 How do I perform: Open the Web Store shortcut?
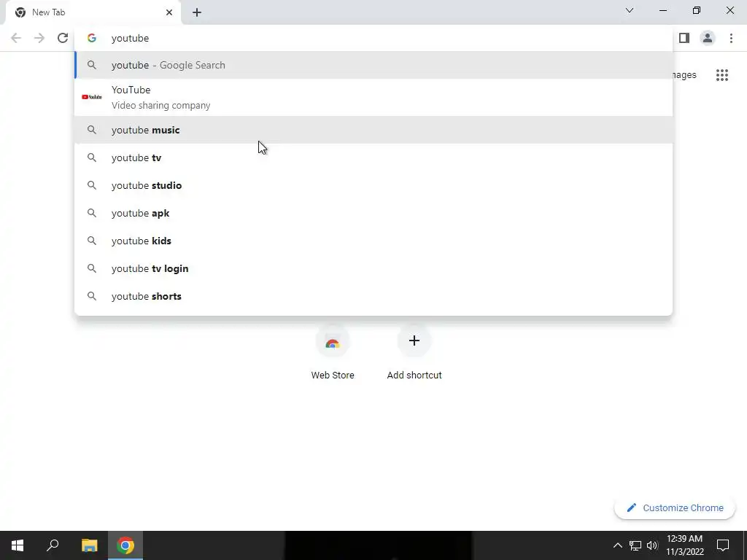click(333, 353)
